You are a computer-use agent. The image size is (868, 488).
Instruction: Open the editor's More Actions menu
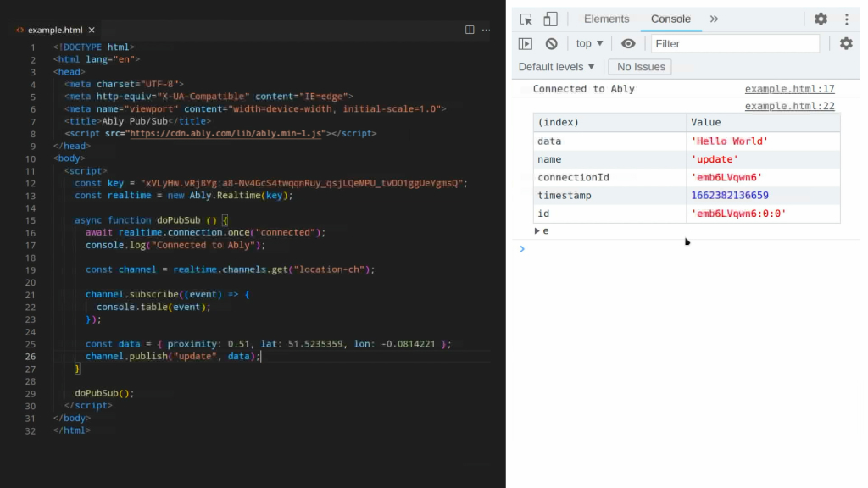click(x=486, y=30)
